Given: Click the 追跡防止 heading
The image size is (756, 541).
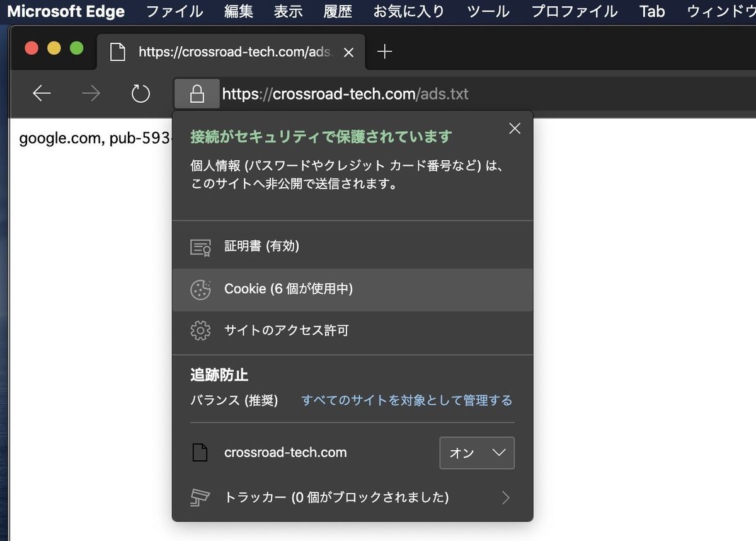Looking at the screenshot, I should [219, 375].
